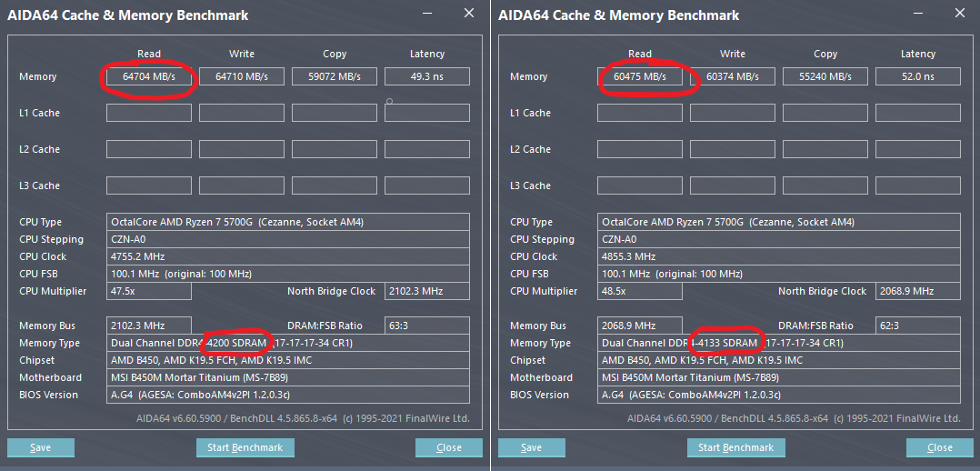Click the 2068.9 MHz North Bridge Clock field
The width and height of the screenshot is (980, 471).
coord(918,292)
